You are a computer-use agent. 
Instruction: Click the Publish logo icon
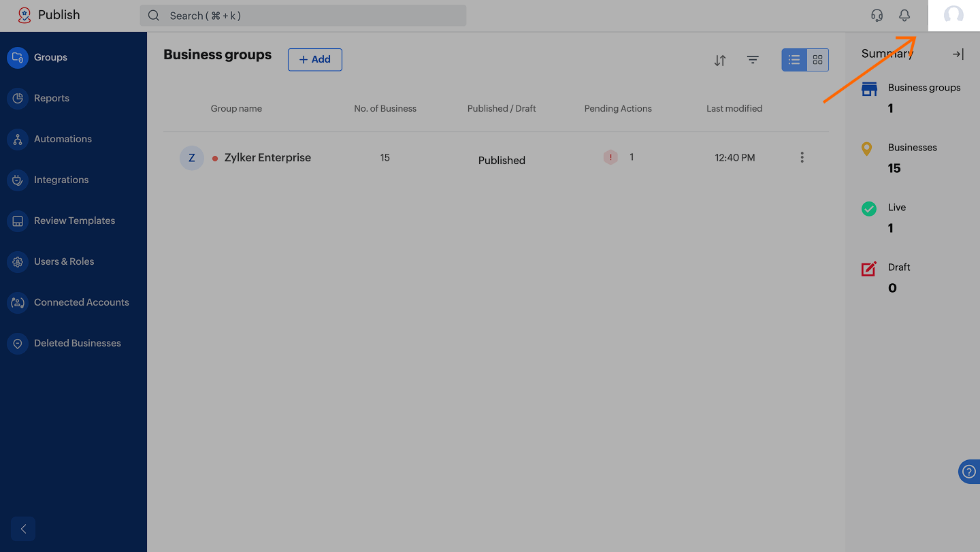(24, 15)
